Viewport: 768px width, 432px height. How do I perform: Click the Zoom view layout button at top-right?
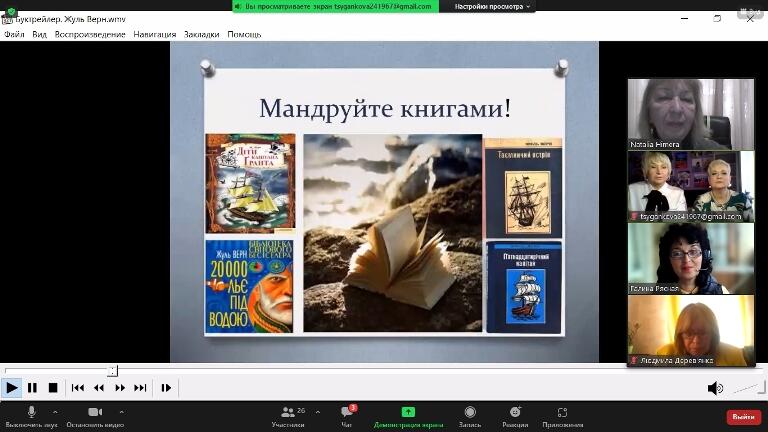[749, 12]
